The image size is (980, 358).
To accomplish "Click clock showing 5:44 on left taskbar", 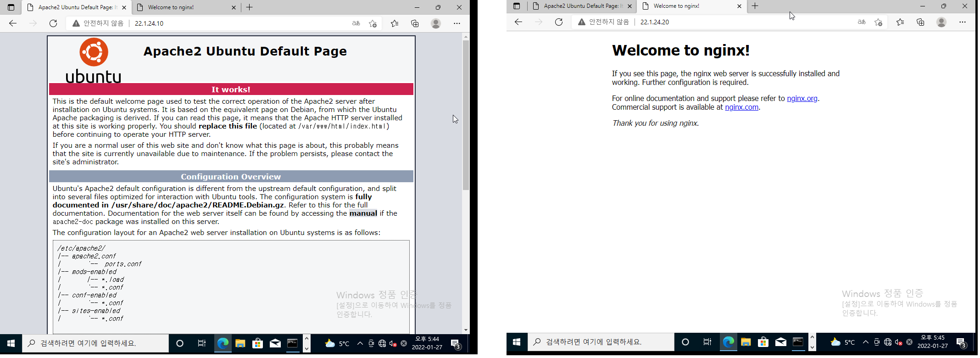I will [427, 343].
